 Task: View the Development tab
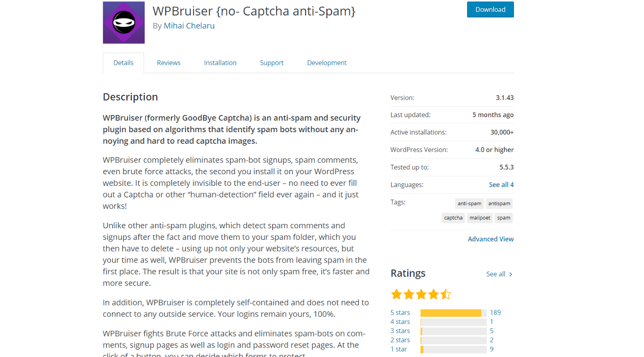click(x=327, y=63)
